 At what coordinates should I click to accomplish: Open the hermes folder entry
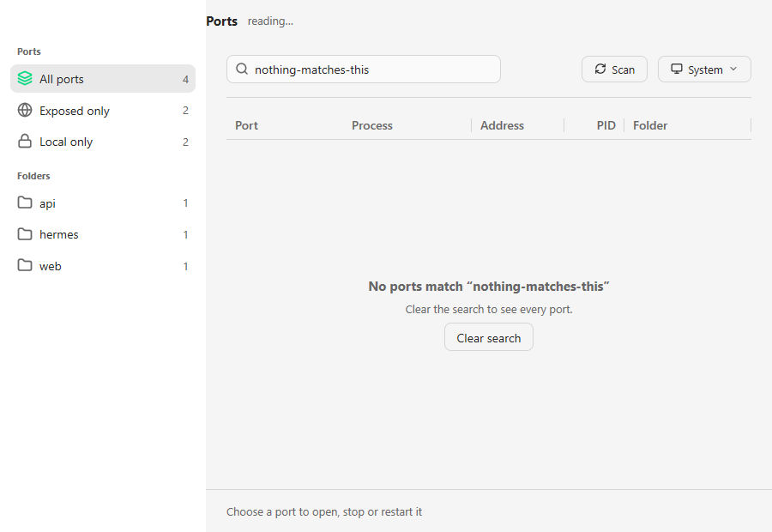(103, 234)
